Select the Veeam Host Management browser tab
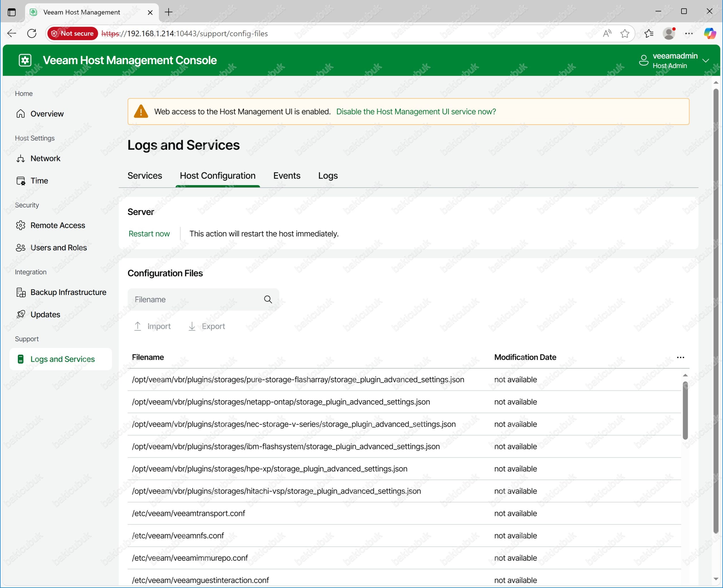The width and height of the screenshot is (723, 588). click(92, 12)
